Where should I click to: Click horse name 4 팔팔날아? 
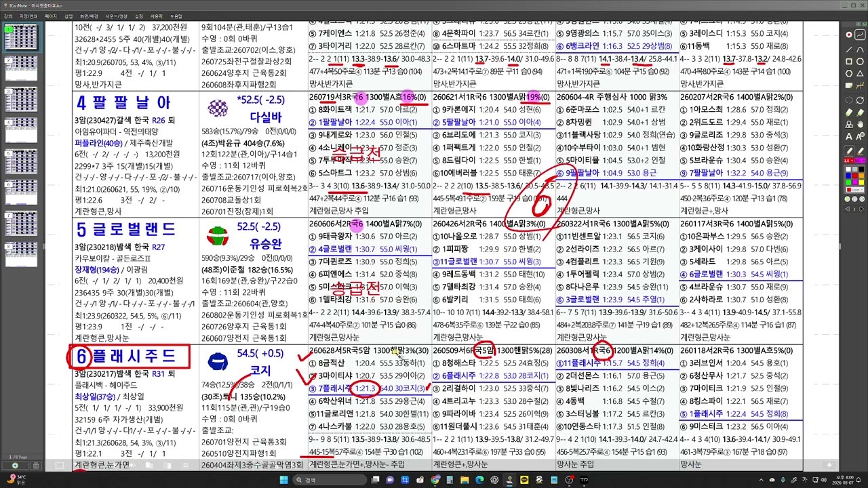click(x=123, y=103)
